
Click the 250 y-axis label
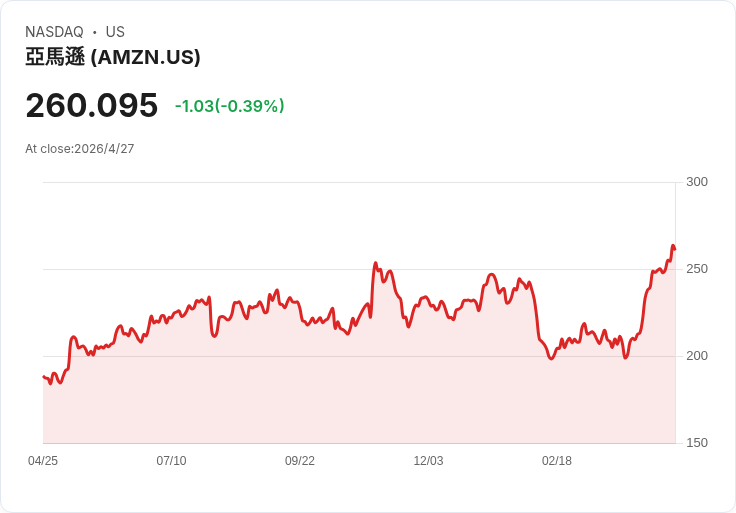[x=697, y=269]
